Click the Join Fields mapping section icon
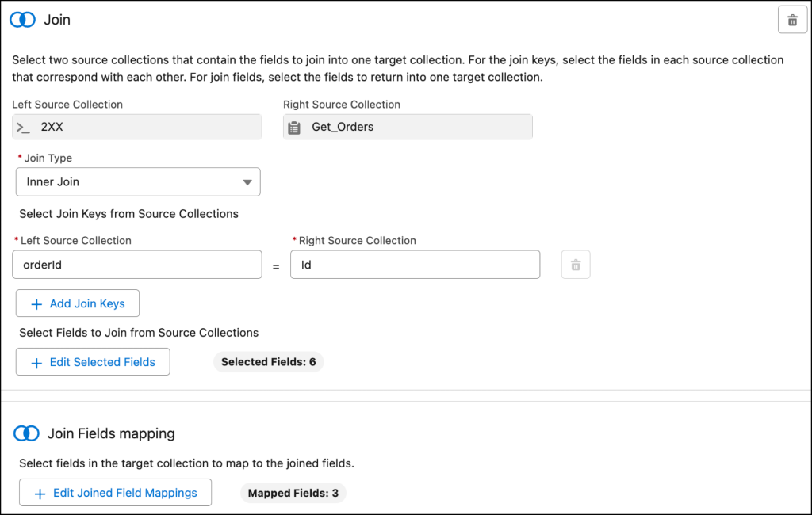812x515 pixels. coord(26,433)
